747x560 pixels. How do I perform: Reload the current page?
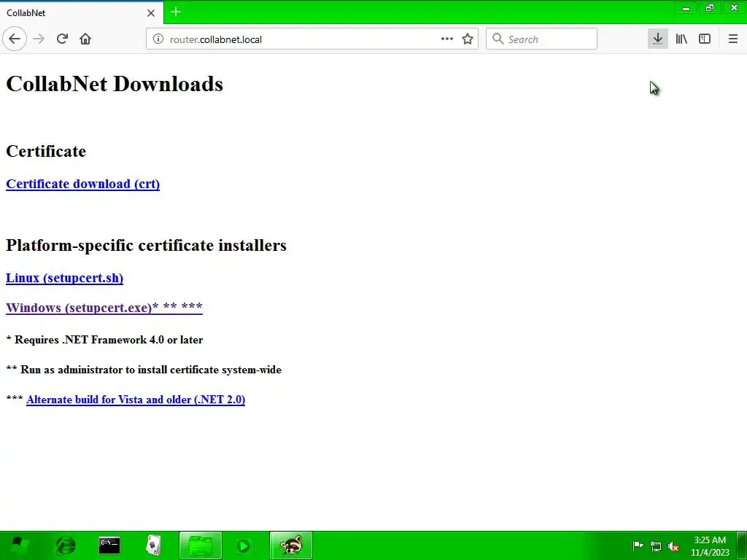point(62,39)
